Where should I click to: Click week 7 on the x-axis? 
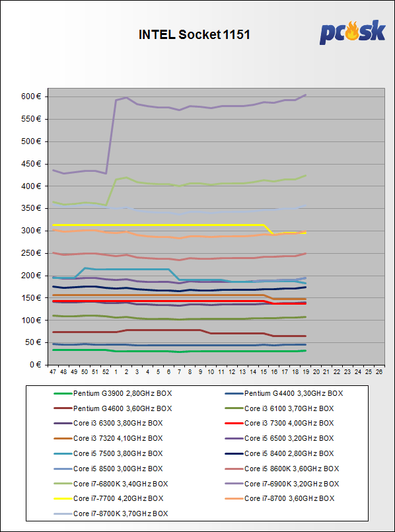click(x=179, y=372)
